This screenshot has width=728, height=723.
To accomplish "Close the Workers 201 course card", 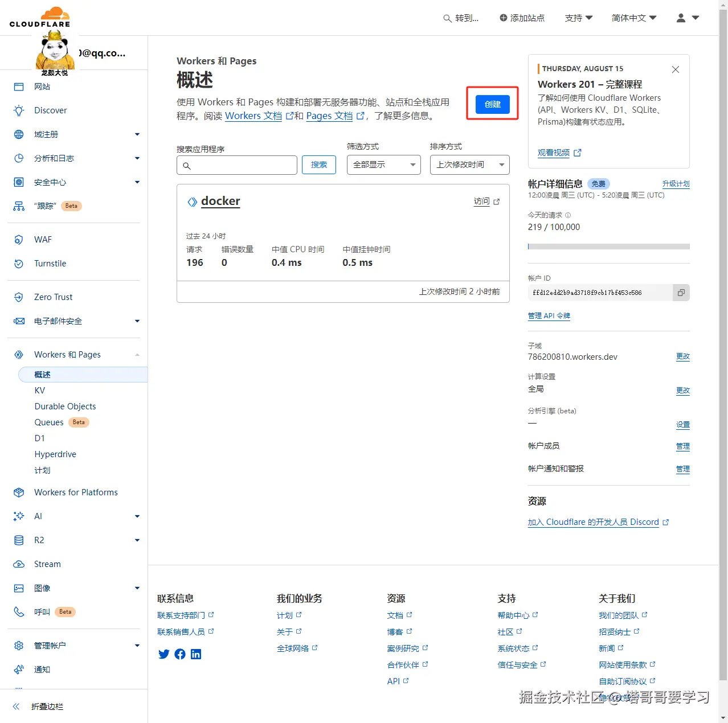I will pyautogui.click(x=676, y=69).
